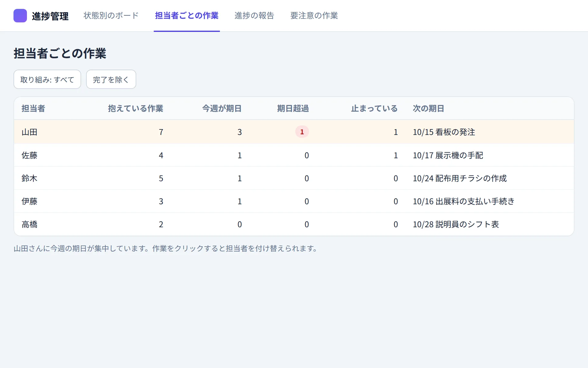
Task: Open task 10/15 看板の発注
Action: pyautogui.click(x=444, y=132)
